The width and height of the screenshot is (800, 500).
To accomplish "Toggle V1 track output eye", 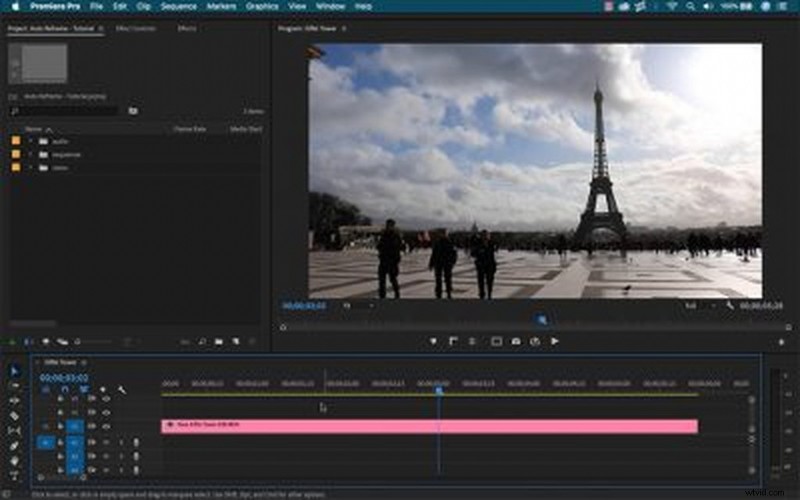I will 106,426.
